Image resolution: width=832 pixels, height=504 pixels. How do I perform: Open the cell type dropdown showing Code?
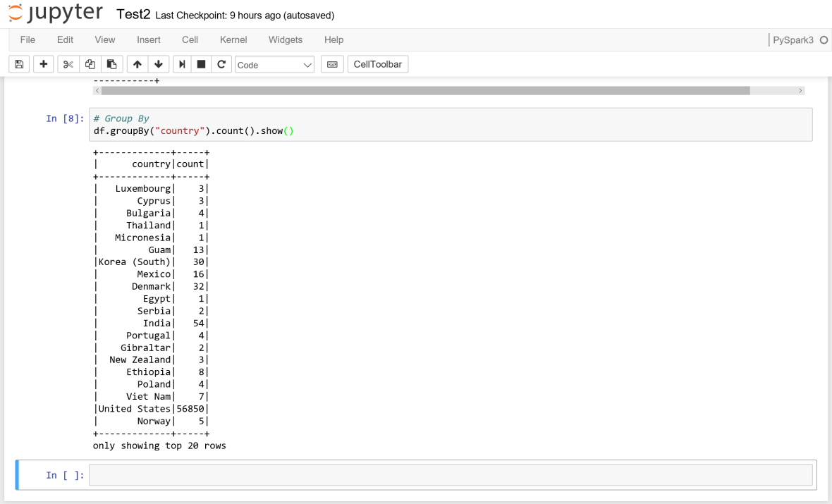point(274,64)
